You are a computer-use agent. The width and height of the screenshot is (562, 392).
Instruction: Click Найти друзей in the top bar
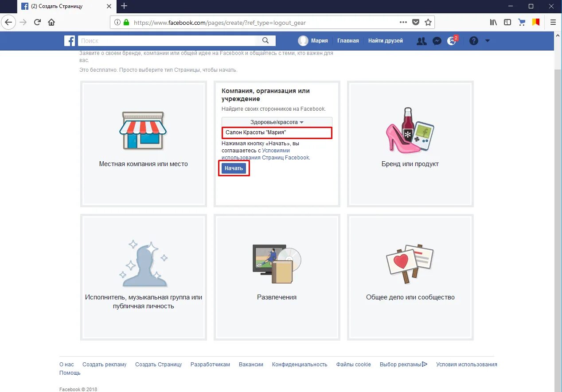(386, 41)
